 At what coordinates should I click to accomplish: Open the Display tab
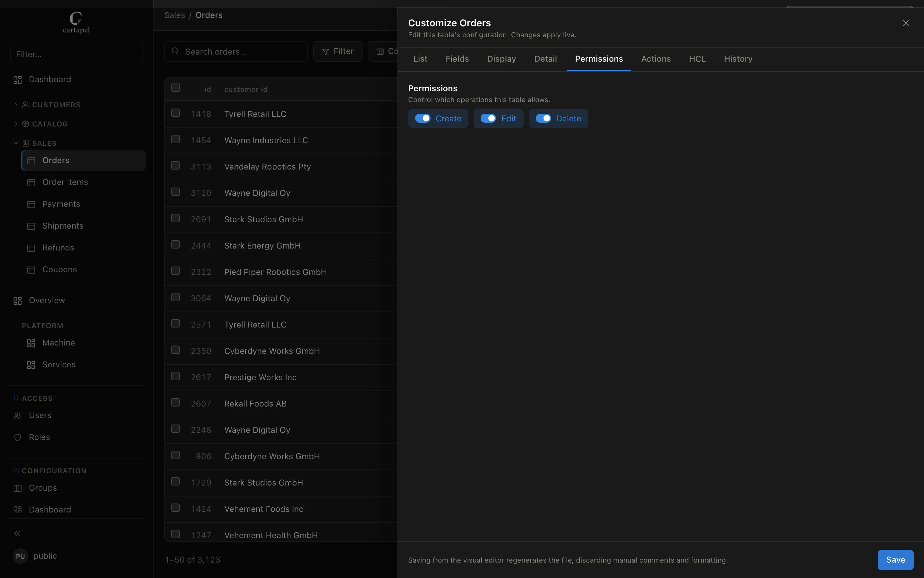pyautogui.click(x=501, y=59)
